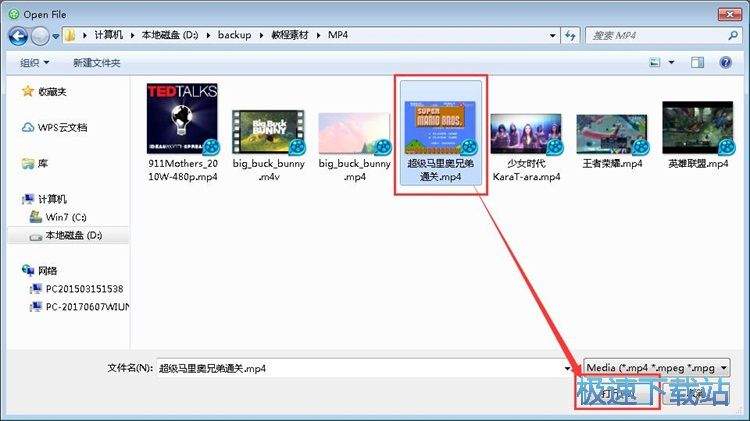750x421 pixels.
Task: Select the 英雄联盟.mp4 thumbnail
Action: click(x=698, y=127)
